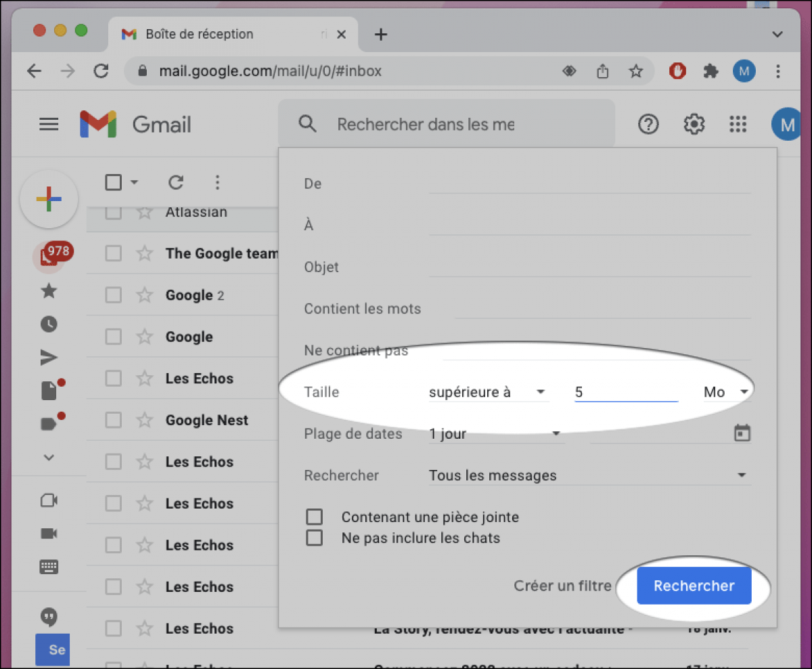812x669 pixels.
Task: Open the Google apps grid
Action: 738,124
